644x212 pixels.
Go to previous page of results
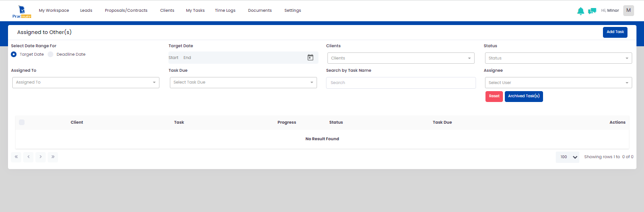28,157
